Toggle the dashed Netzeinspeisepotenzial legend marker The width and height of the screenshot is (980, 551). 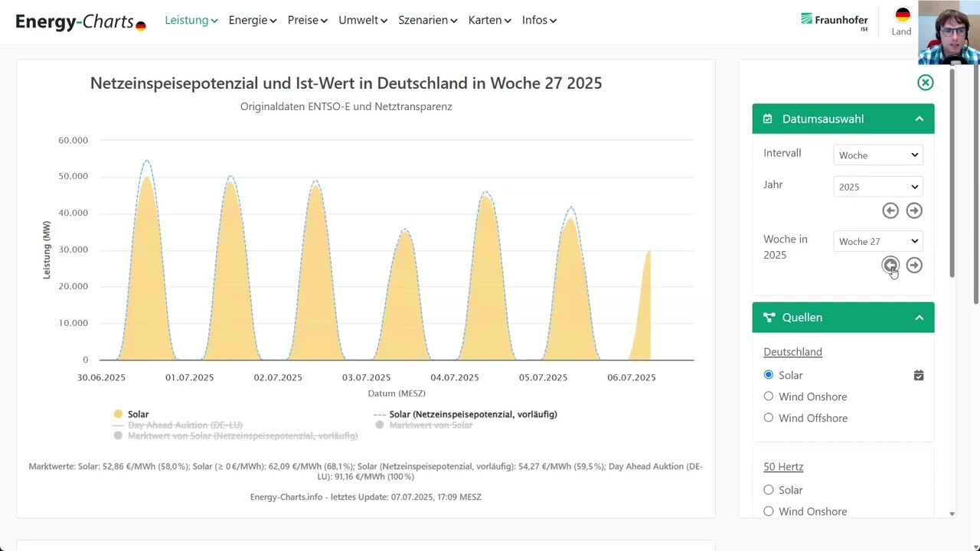pyautogui.click(x=379, y=414)
